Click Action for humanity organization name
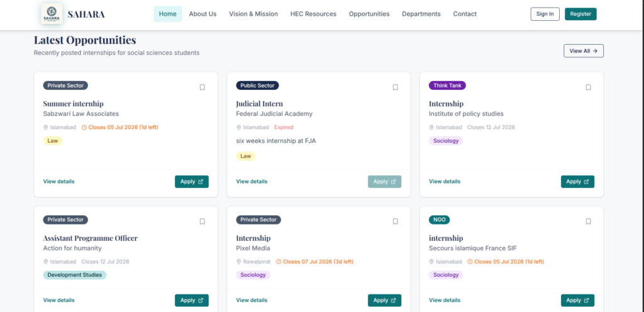This screenshot has width=644, height=312. point(72,248)
